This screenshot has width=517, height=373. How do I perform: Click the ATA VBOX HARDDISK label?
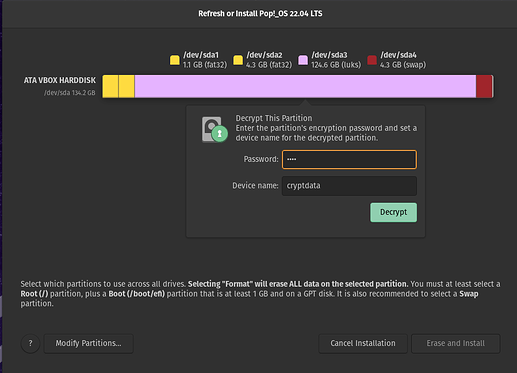(60, 80)
